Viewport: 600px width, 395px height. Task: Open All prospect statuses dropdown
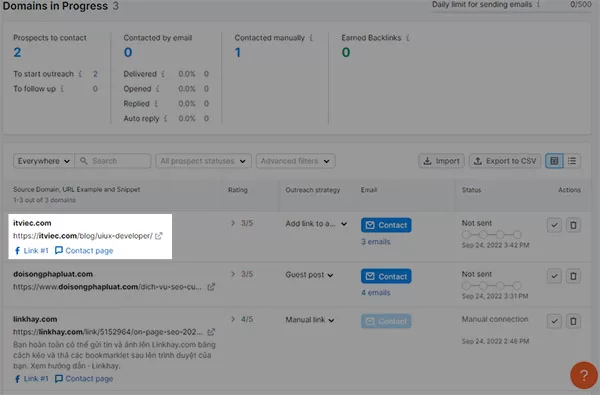click(203, 161)
